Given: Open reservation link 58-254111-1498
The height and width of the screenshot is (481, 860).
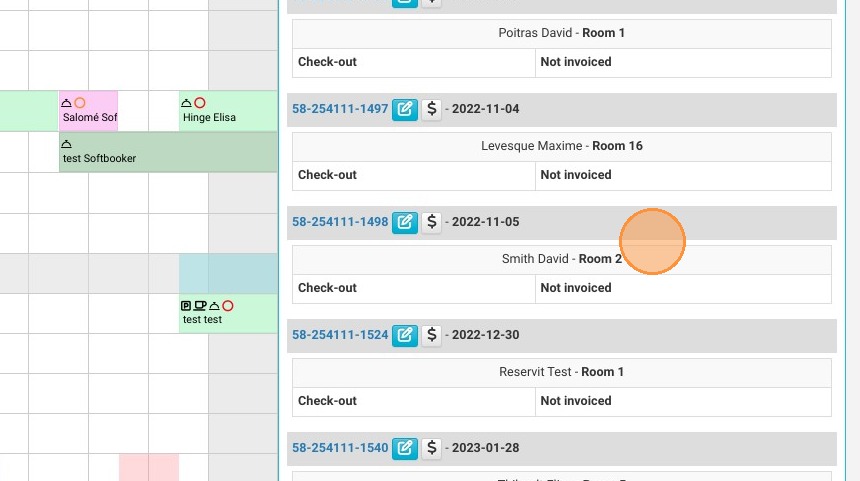Looking at the screenshot, I should (340, 222).
